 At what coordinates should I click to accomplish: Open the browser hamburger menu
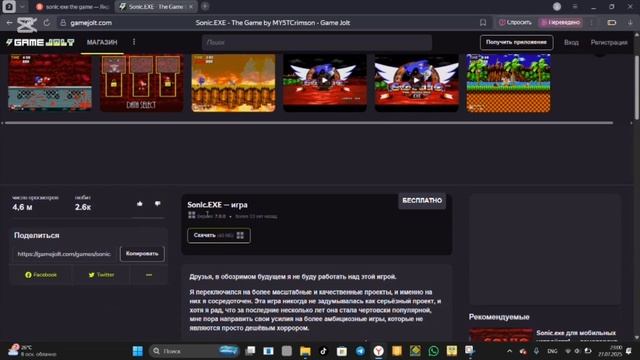575,7
